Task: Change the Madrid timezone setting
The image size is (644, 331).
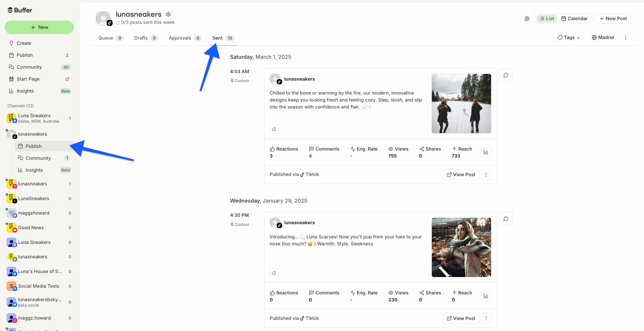Action: (603, 38)
